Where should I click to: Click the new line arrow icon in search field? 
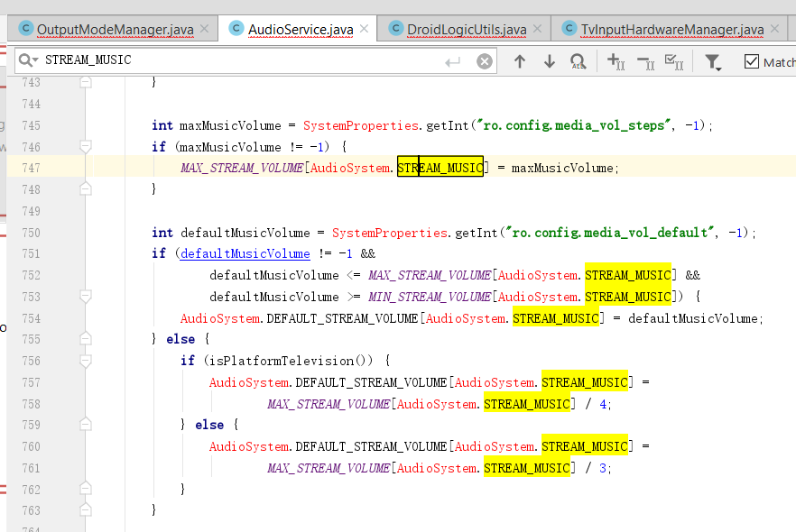coord(452,62)
